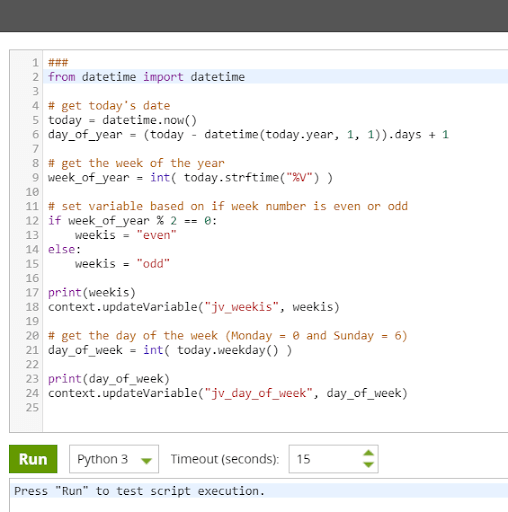Click the 'Timeout (seconds):' label
This screenshot has width=508, height=512.
(225, 459)
